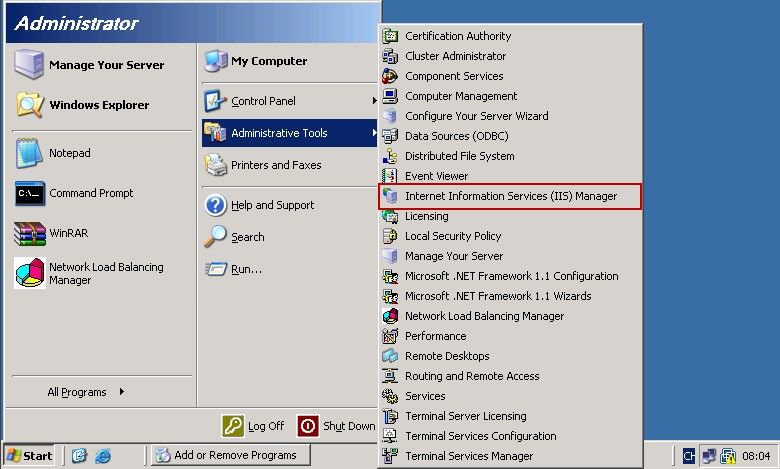Click the Command Prompt icon
The height and width of the screenshot is (469, 780).
(29, 193)
